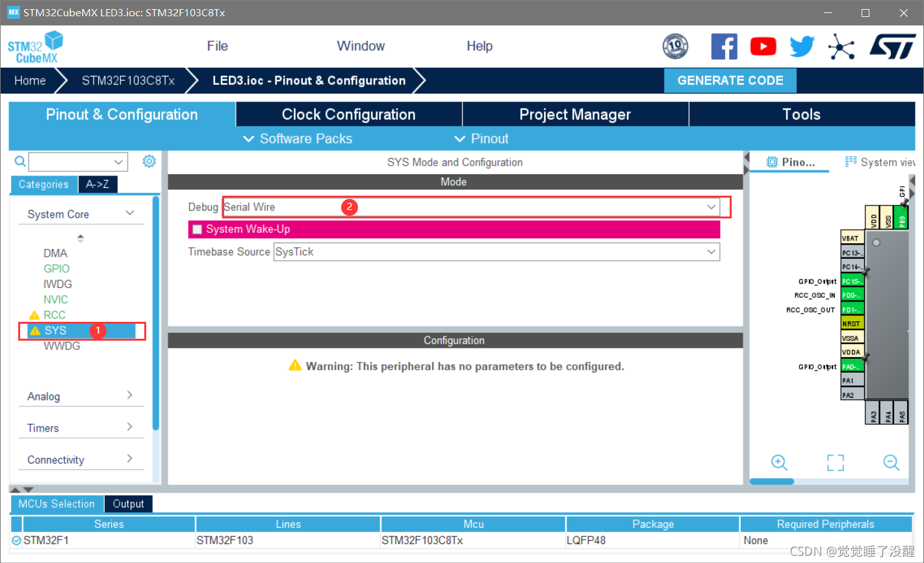Select WWDG in the System Core list
This screenshot has height=563, width=924.
(x=62, y=346)
